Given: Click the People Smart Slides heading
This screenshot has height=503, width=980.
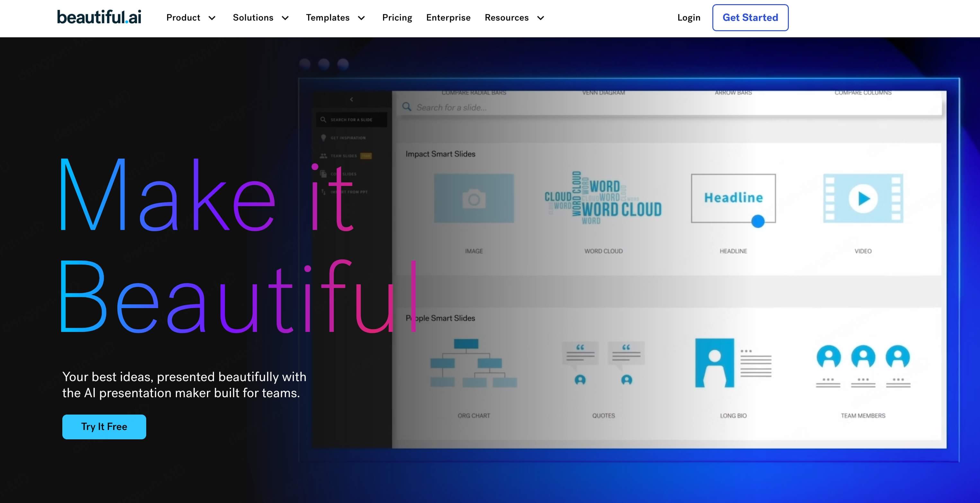Looking at the screenshot, I should tap(440, 318).
